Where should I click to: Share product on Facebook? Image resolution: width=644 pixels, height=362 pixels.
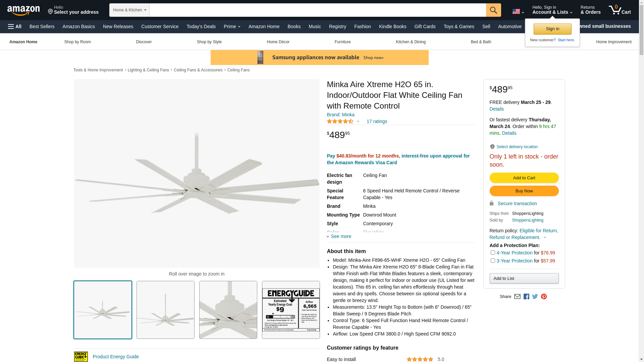click(526, 297)
